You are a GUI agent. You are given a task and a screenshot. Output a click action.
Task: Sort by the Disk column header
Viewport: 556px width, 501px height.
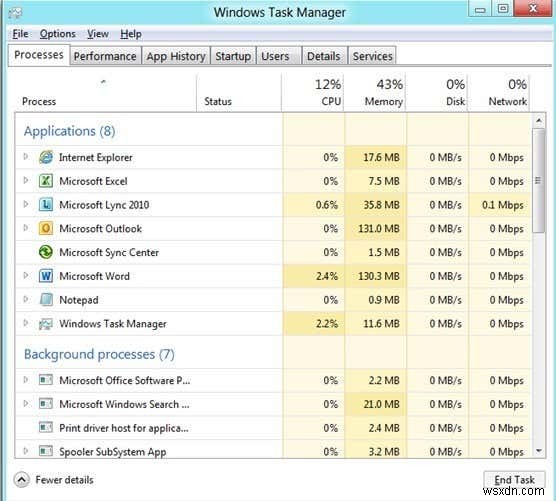pos(437,93)
